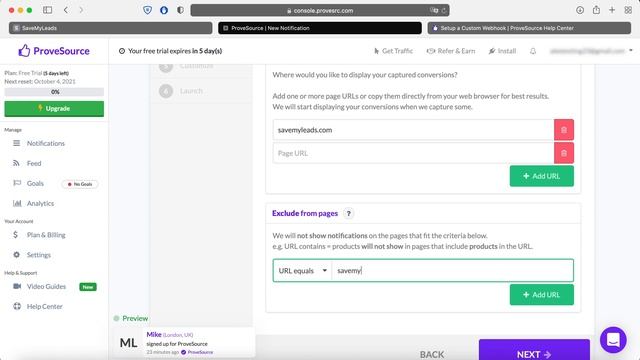This screenshot has width=640, height=360.
Task: Switch to ProveSource New Notification tab
Action: pos(320,28)
